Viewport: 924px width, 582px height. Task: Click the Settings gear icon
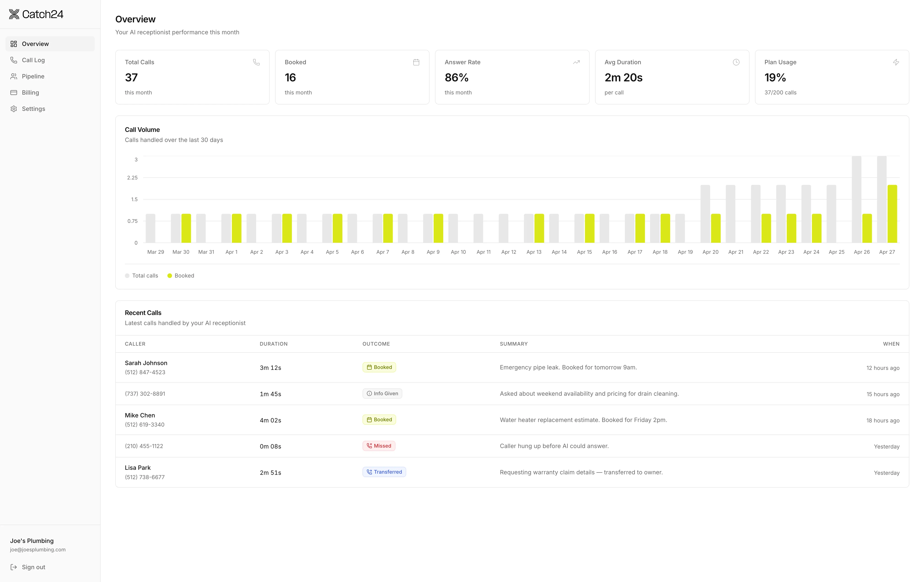14,109
